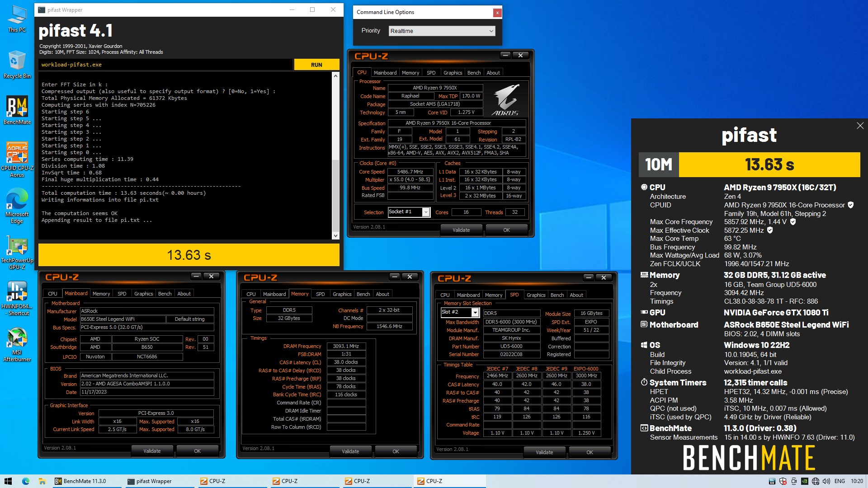Open the Windows Start menu

point(8,481)
